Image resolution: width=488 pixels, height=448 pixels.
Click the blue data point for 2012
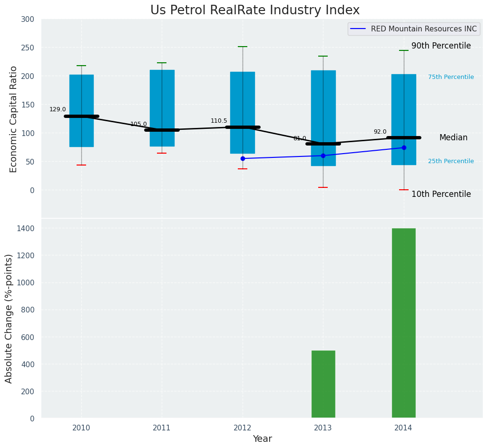[243, 158]
